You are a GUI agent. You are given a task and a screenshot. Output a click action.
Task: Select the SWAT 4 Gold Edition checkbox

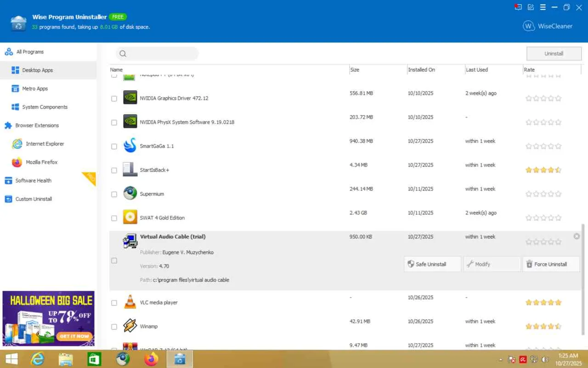[114, 218]
